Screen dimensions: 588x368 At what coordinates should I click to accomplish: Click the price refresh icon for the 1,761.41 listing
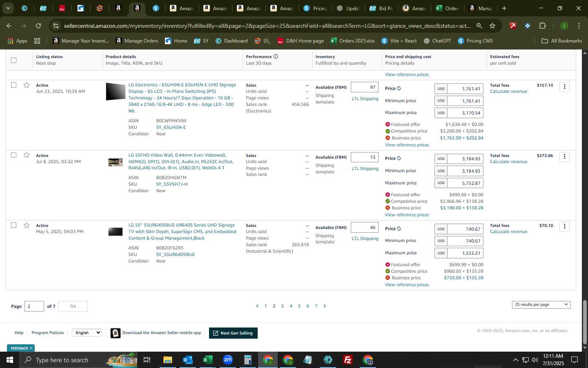pyautogui.click(x=399, y=88)
